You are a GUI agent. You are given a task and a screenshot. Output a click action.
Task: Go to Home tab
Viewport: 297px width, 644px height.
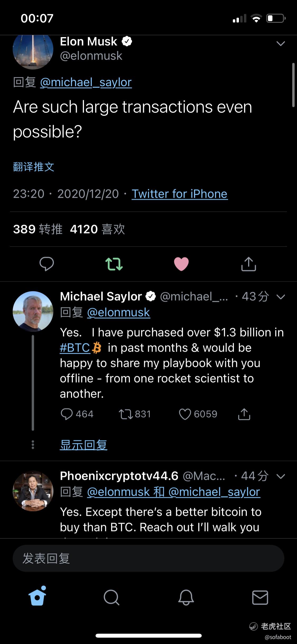click(37, 597)
